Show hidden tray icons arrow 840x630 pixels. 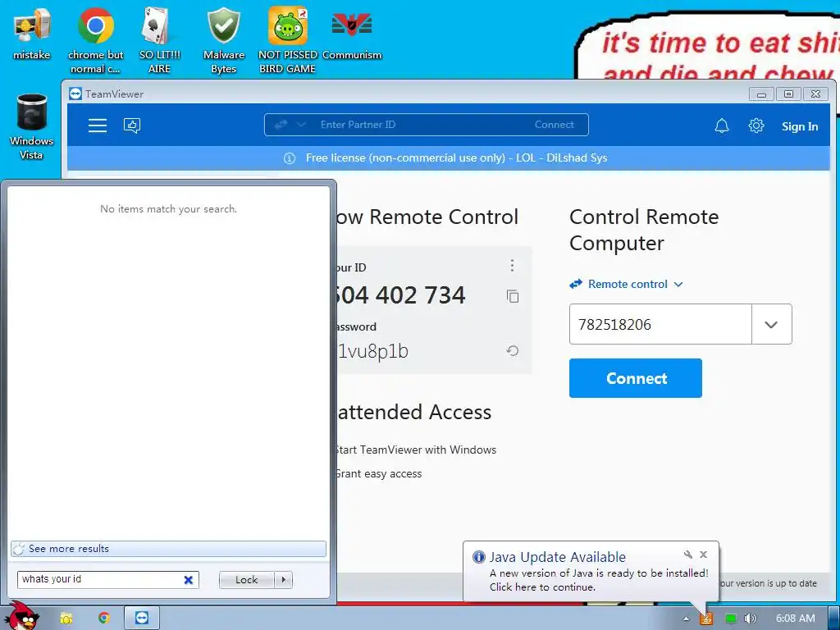686,619
